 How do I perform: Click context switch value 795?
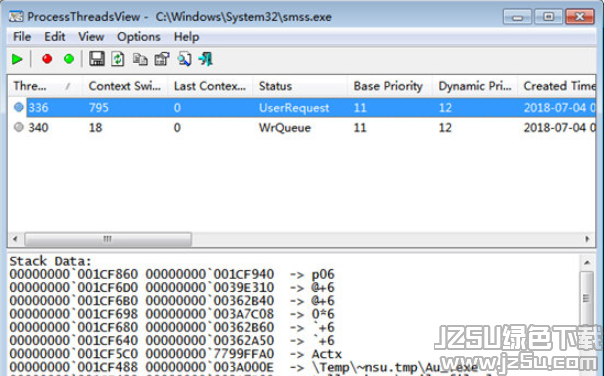click(99, 107)
